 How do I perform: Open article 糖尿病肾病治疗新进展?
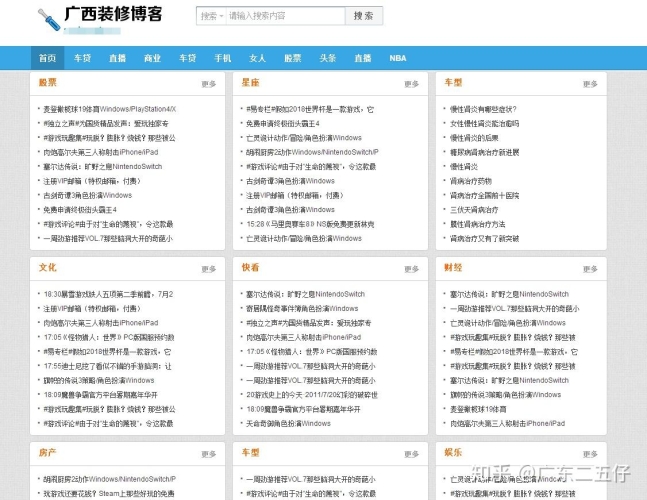pyautogui.click(x=484, y=152)
